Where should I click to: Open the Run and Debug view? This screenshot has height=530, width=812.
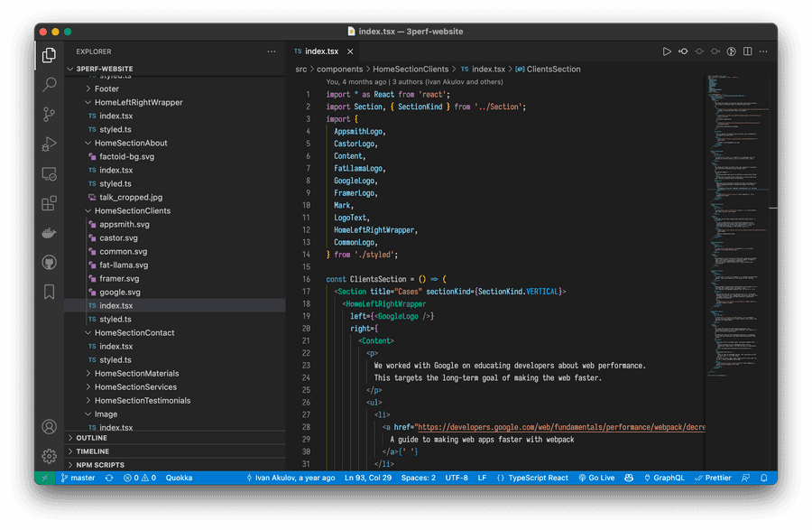50,144
